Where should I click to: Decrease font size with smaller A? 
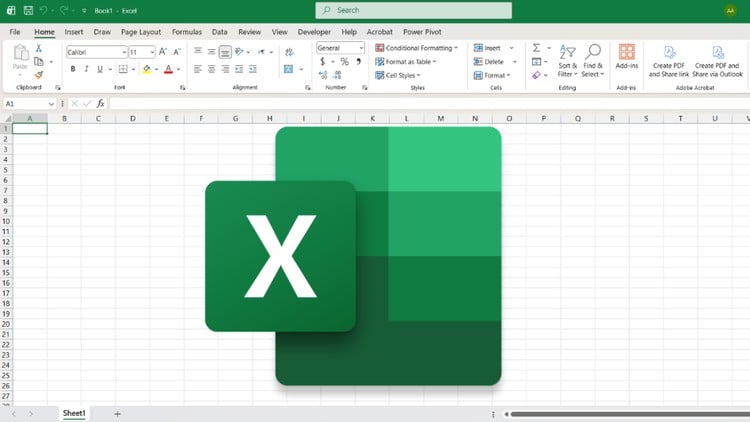pos(176,52)
